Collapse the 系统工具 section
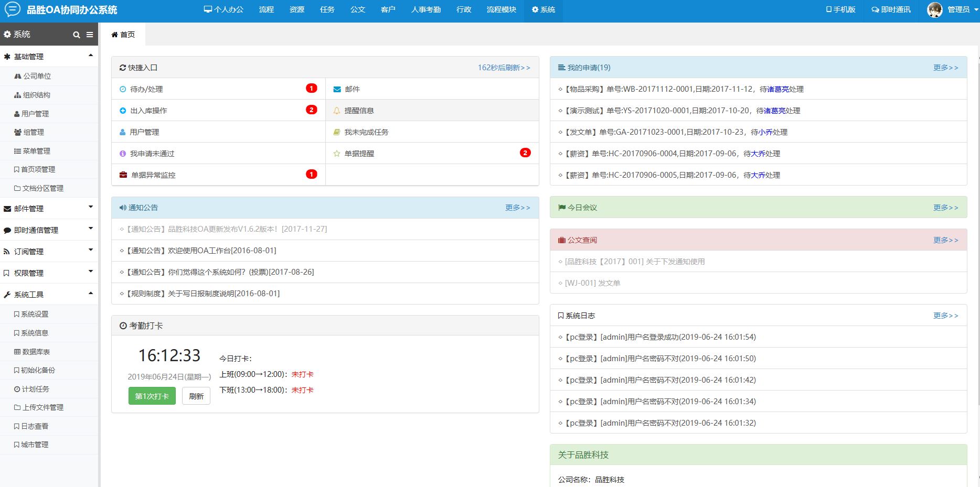The image size is (980, 487). (49, 294)
